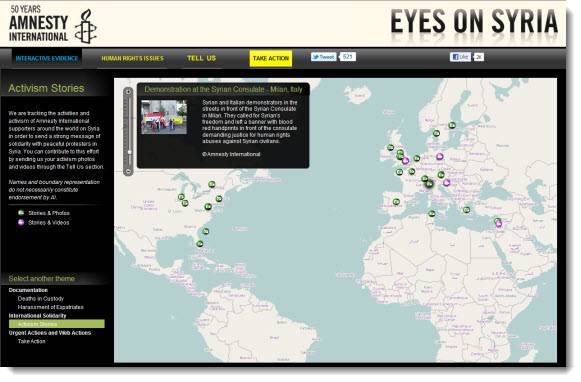
Task: Go to the Tell Us section
Action: click(201, 58)
